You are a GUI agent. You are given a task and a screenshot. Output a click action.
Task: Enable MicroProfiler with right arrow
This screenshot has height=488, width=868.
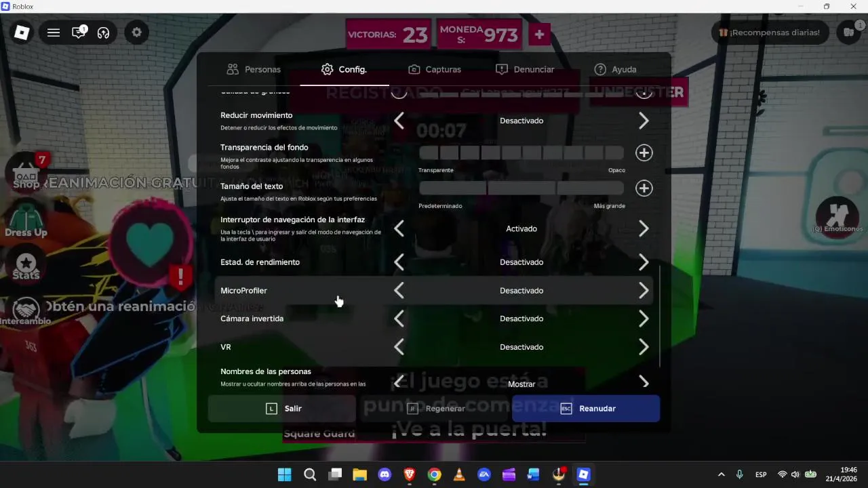point(644,290)
